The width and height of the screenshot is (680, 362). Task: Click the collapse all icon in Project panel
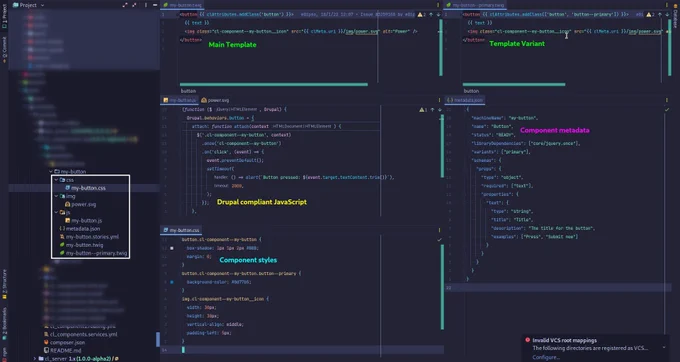click(134, 5)
